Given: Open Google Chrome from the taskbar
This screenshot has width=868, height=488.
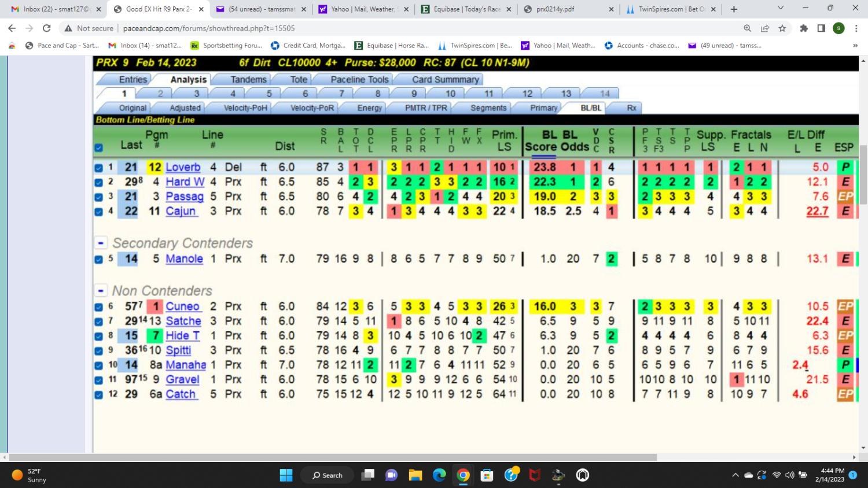Looking at the screenshot, I should (463, 475).
